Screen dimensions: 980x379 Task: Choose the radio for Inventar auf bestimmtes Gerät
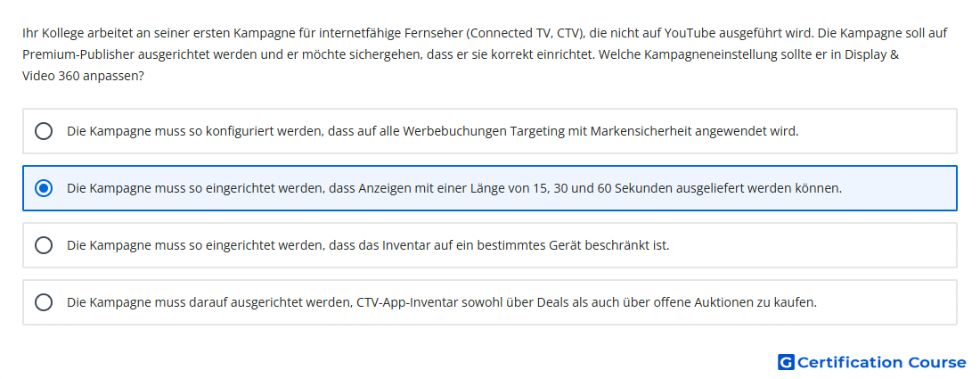click(x=44, y=245)
